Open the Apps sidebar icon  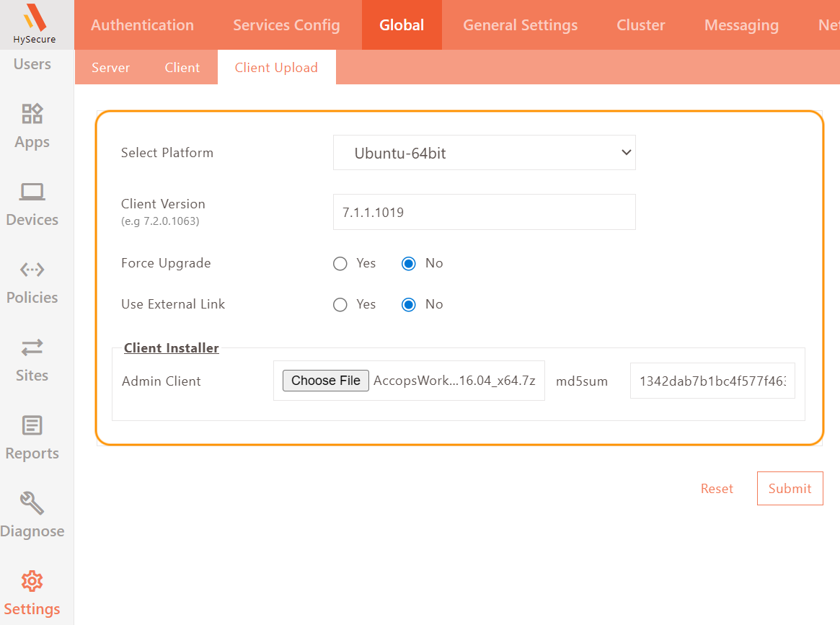pos(32,114)
